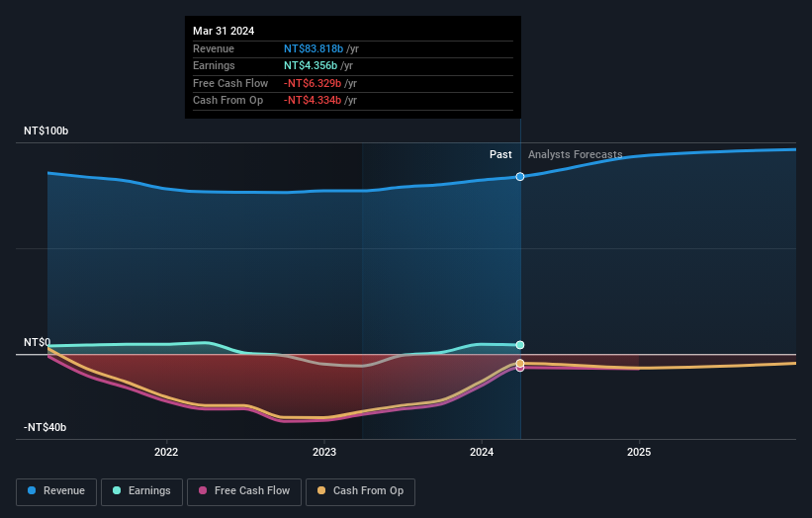Image resolution: width=812 pixels, height=518 pixels.
Task: Click the teal Earnings data point marker
Action: 520,345
